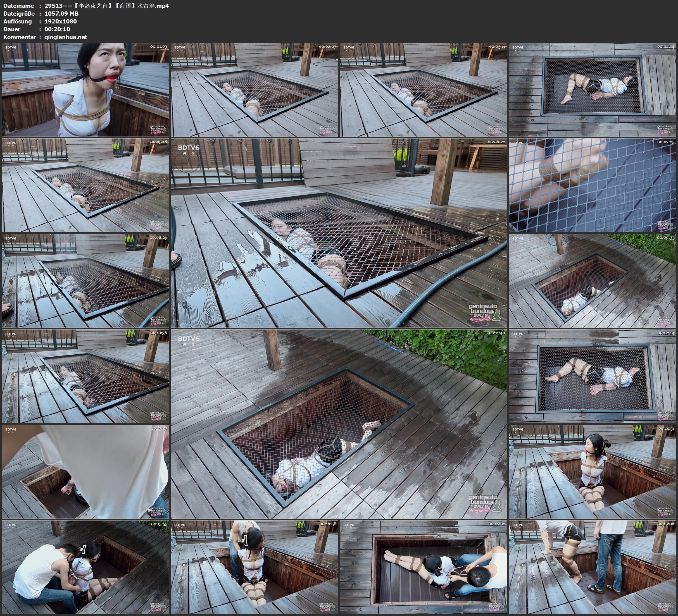Click the qinglanhua.net comment text
Image resolution: width=678 pixels, height=616 pixels.
(x=66, y=37)
